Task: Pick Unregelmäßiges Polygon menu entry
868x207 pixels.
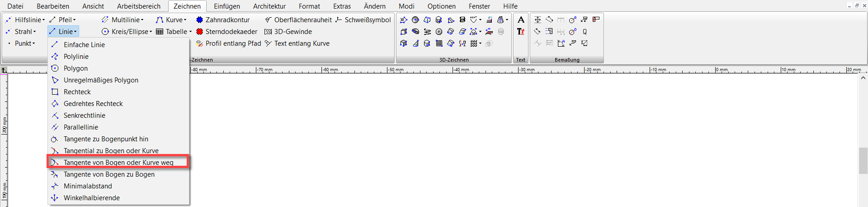Action: 118,80
